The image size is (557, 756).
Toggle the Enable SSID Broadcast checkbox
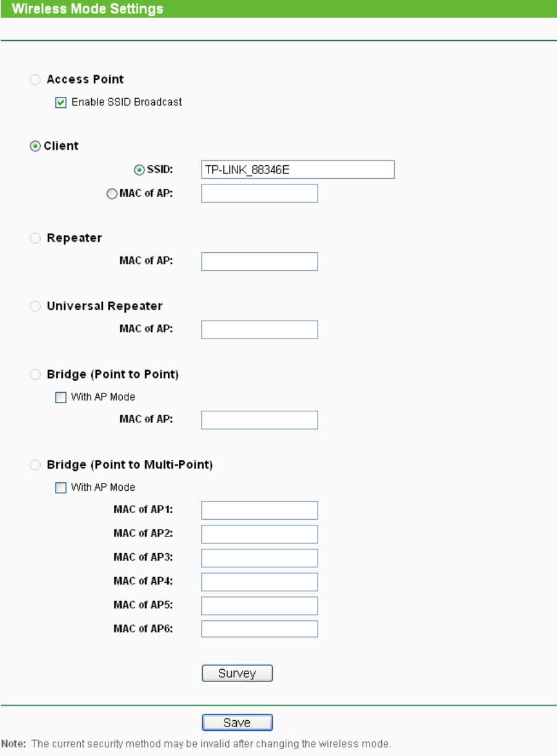61,102
